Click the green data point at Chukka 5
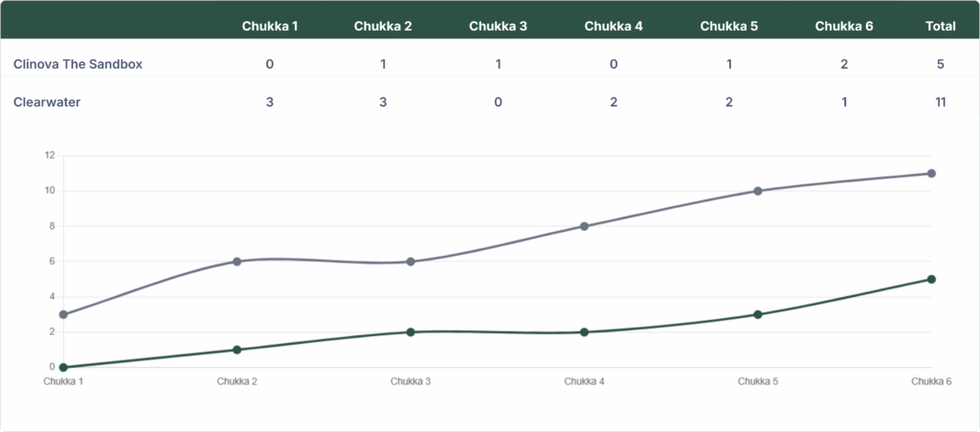Screen dimensions: 980x432 pos(758,314)
